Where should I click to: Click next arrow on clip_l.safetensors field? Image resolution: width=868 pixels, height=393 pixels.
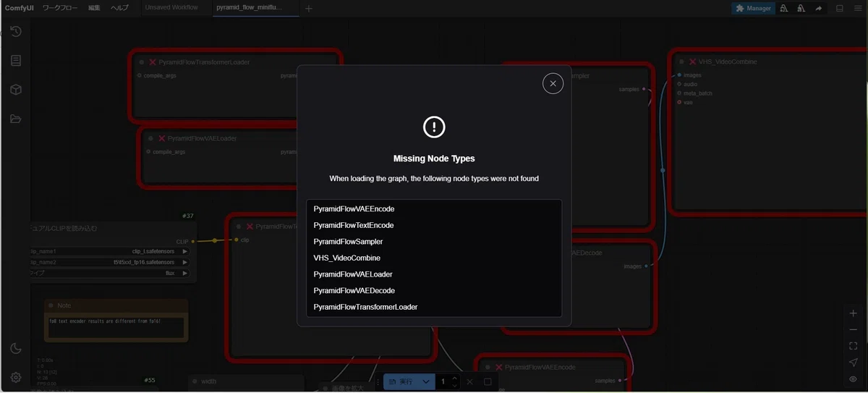(x=185, y=251)
